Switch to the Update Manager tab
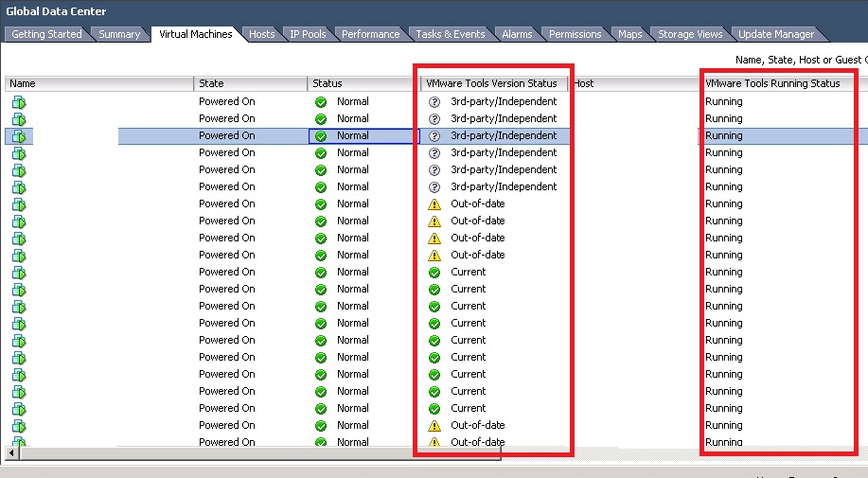This screenshot has height=478, width=868. 776,34
